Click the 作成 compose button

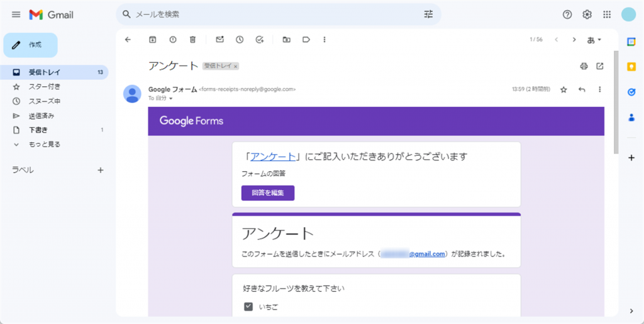31,45
